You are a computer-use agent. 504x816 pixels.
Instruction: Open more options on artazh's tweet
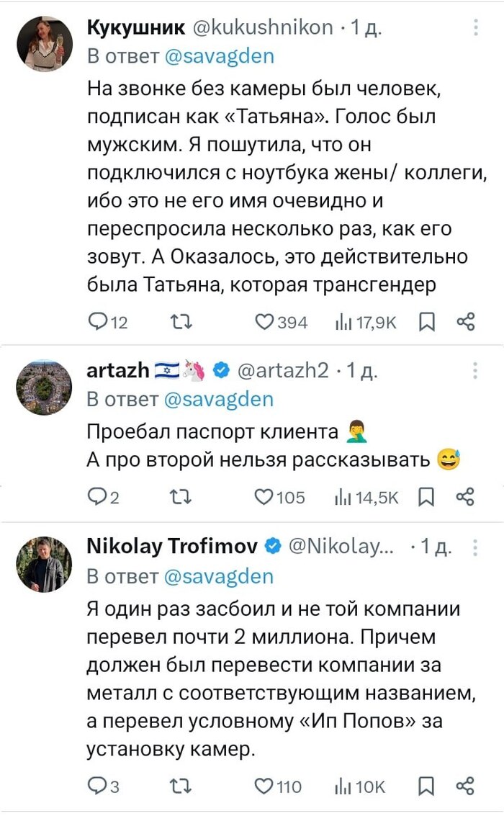click(x=476, y=370)
